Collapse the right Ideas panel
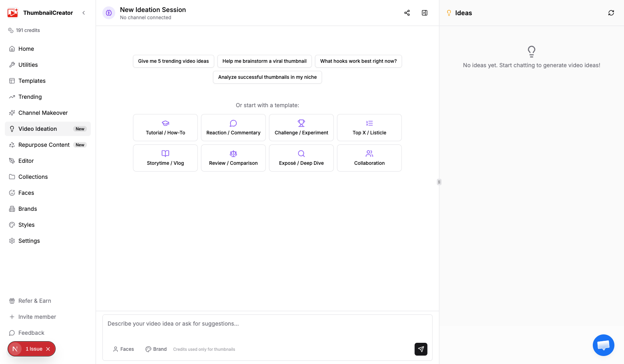The image size is (624, 364). click(424, 13)
